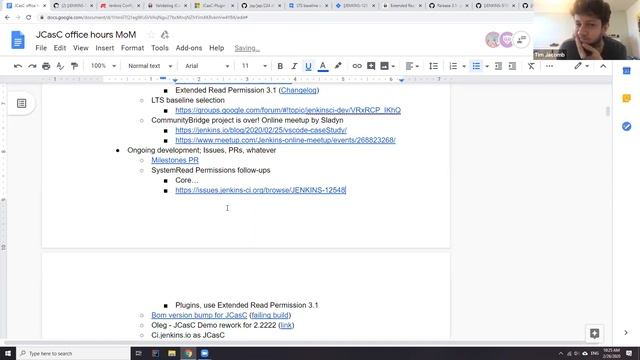
Task: Open Keep notes in side panel
Action: tap(627, 98)
